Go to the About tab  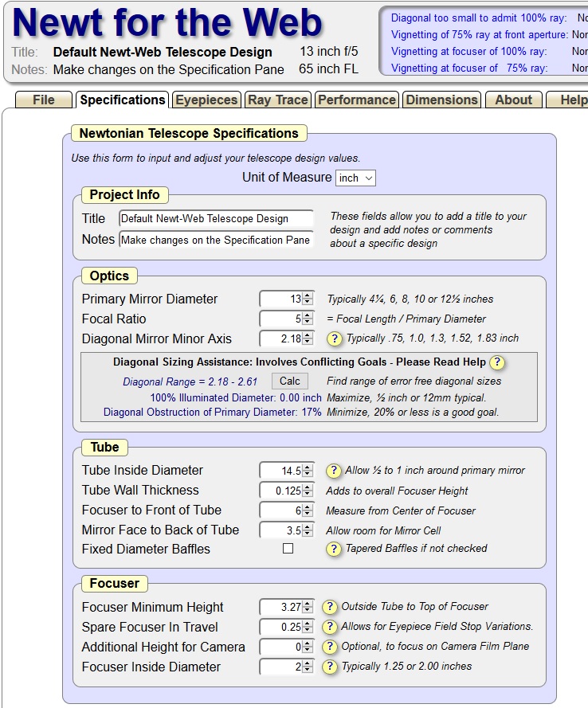tap(513, 100)
